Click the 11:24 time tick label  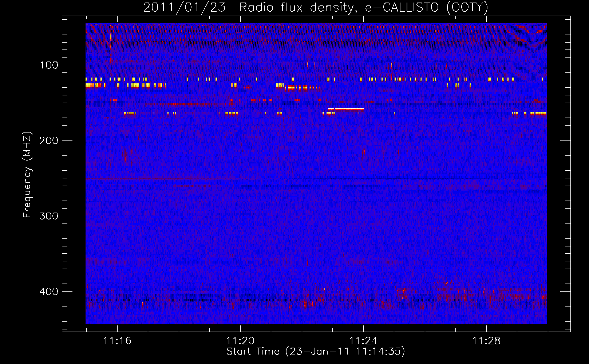click(x=363, y=341)
